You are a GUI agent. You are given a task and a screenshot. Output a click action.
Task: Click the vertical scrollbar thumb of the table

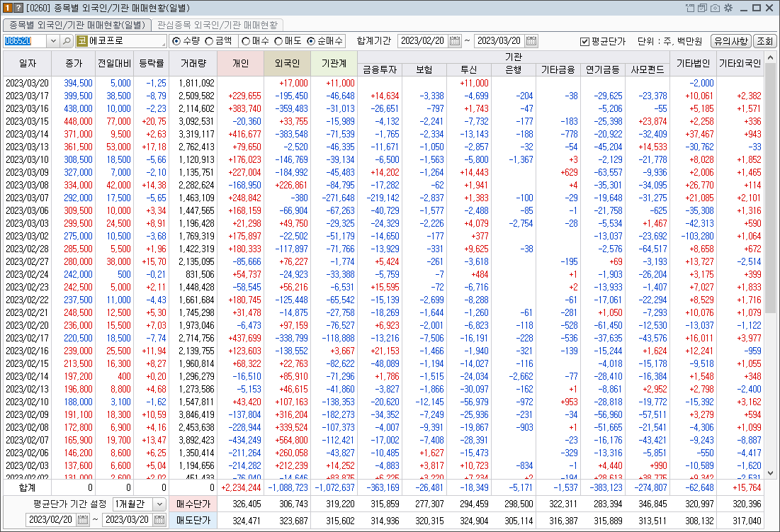point(771,188)
